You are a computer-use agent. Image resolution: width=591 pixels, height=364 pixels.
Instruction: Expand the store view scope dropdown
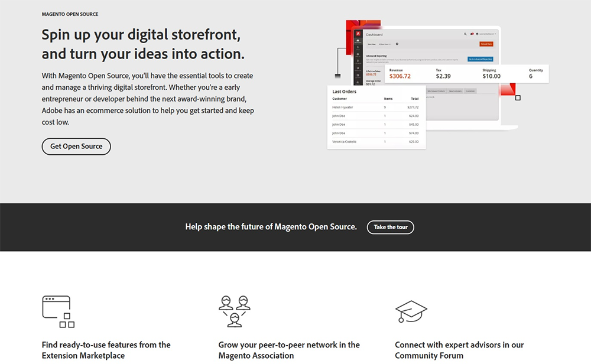click(x=385, y=44)
